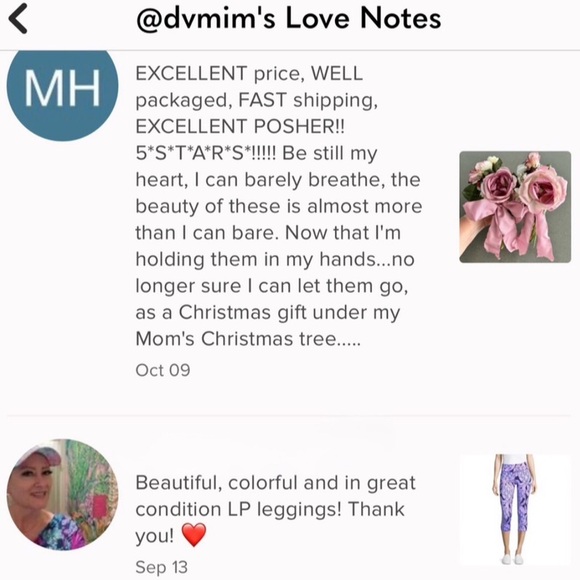Tap the "you!" text beside heart
This screenshot has height=580, width=580.
pos(155,536)
